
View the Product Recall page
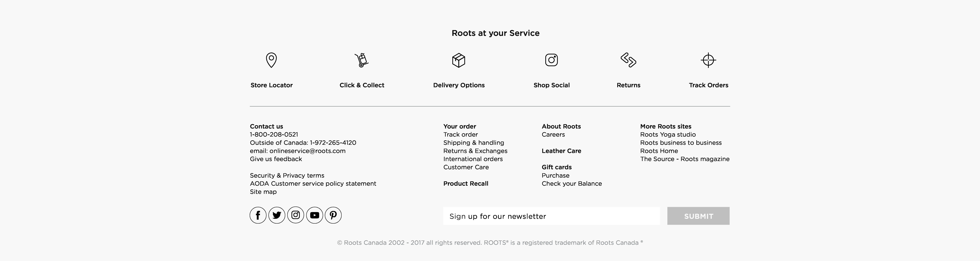(466, 184)
